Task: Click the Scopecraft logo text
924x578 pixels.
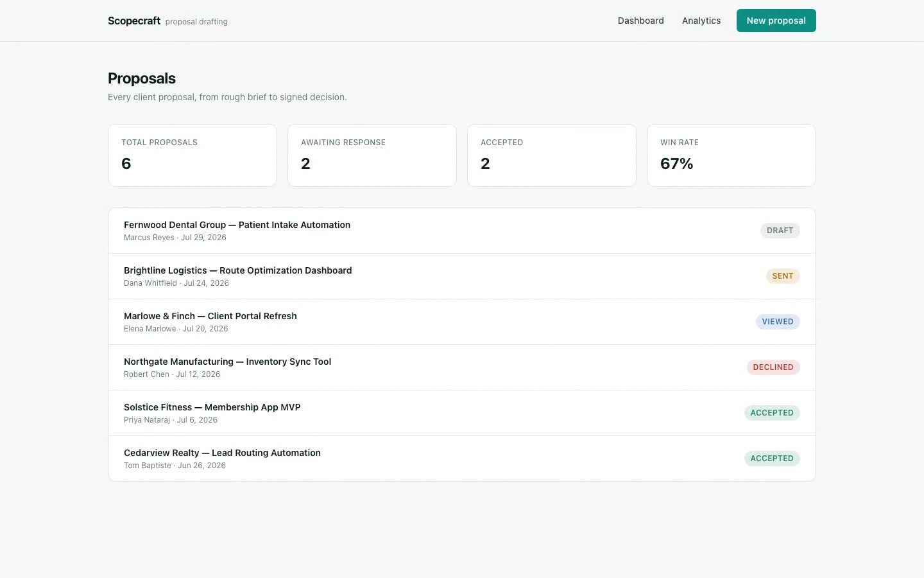Action: (134, 21)
